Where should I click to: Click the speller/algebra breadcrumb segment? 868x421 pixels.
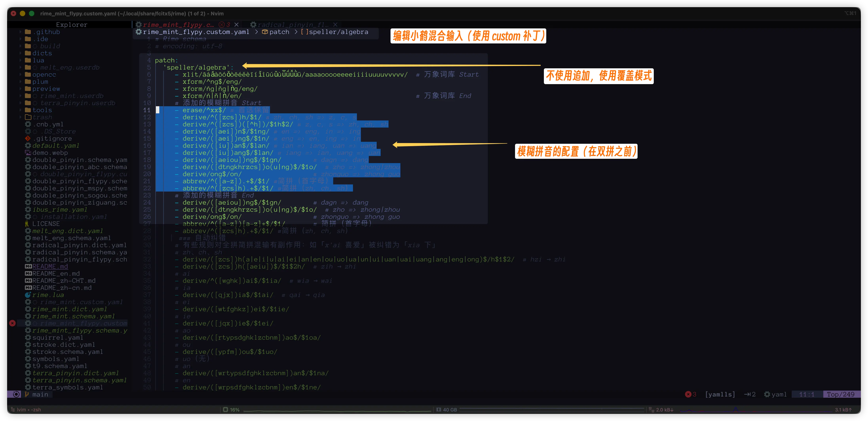[338, 32]
